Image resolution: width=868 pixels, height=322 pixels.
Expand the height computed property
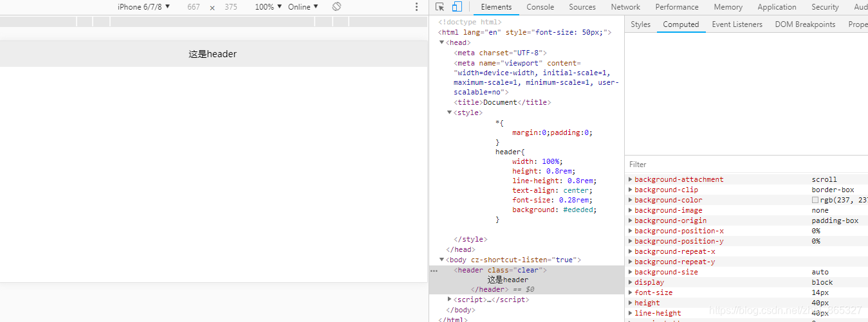click(631, 303)
